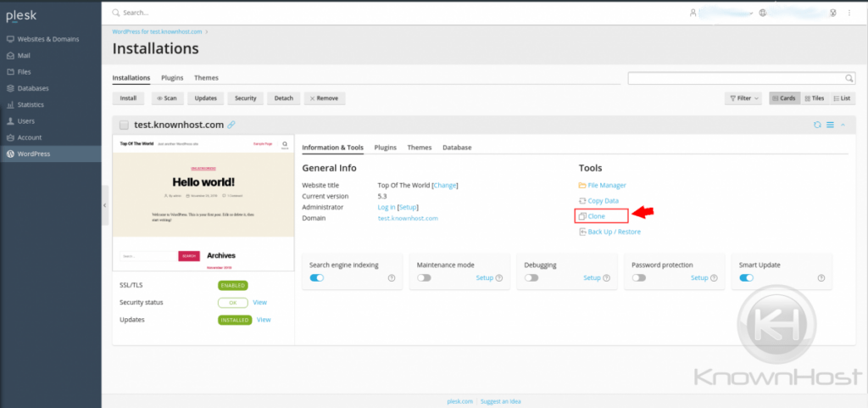Image resolution: width=868 pixels, height=408 pixels.
Task: Click help icon for Debugging
Action: point(607,278)
